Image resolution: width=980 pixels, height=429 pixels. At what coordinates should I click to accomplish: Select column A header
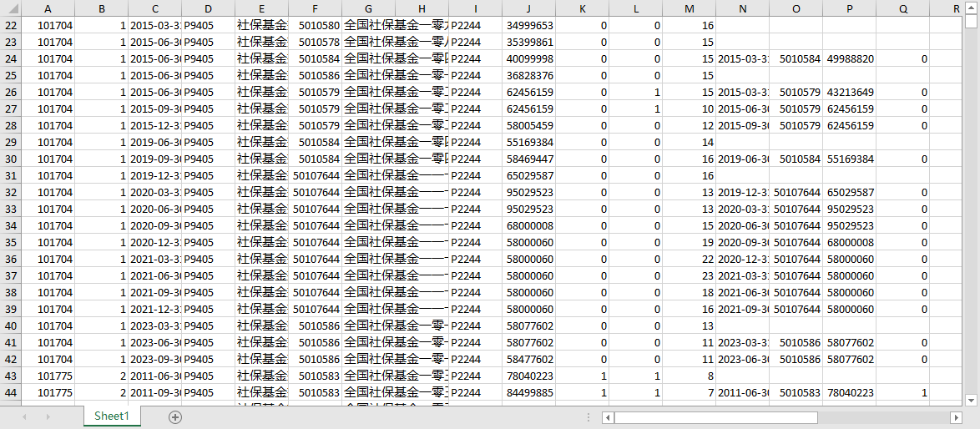tap(48, 8)
